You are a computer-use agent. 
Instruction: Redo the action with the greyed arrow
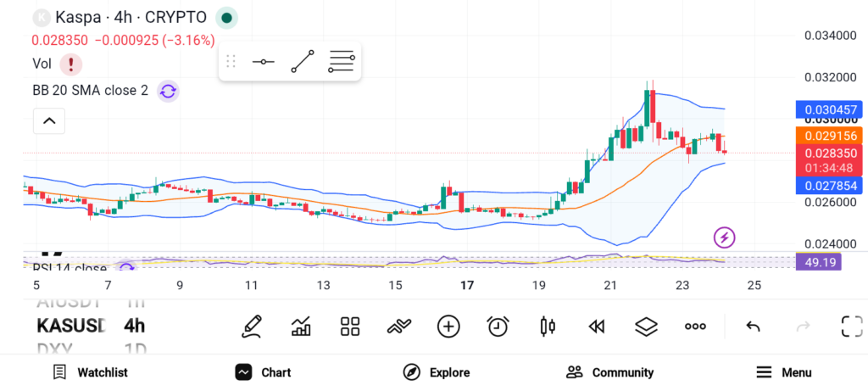[803, 327]
